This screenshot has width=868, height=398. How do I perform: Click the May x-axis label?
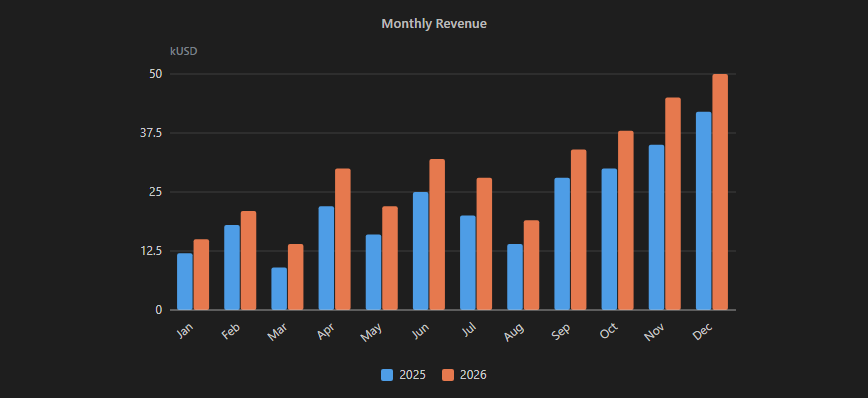tap(371, 333)
